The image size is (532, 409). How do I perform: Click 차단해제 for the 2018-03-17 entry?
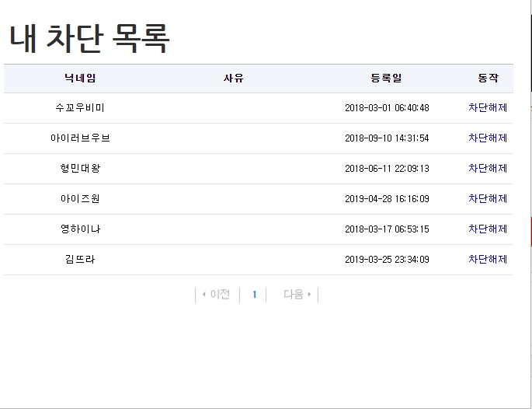tap(487, 229)
